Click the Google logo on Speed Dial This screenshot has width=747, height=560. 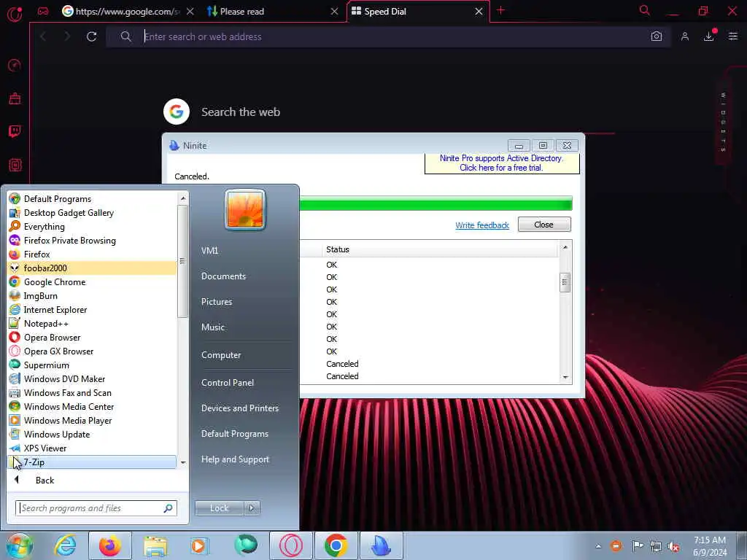point(177,112)
